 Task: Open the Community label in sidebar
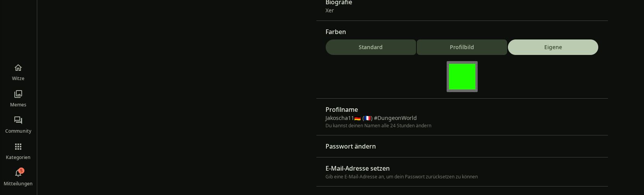(x=18, y=131)
